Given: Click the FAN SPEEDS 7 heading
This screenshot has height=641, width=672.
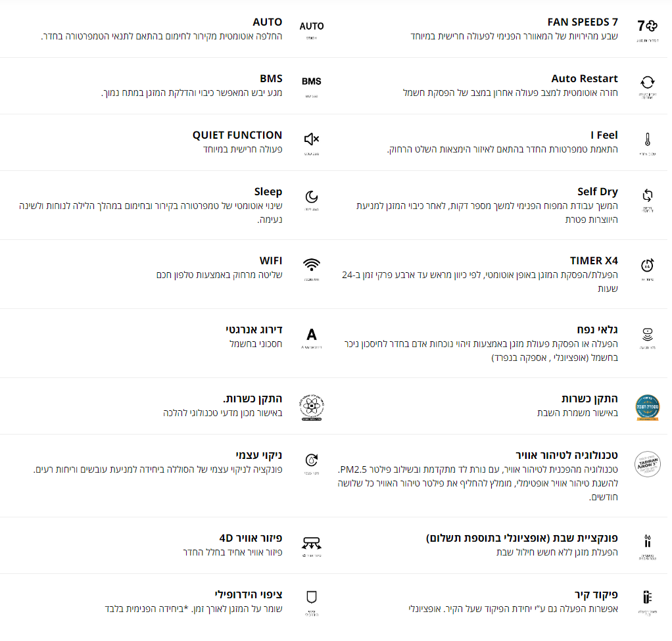Looking at the screenshot, I should tap(583, 22).
